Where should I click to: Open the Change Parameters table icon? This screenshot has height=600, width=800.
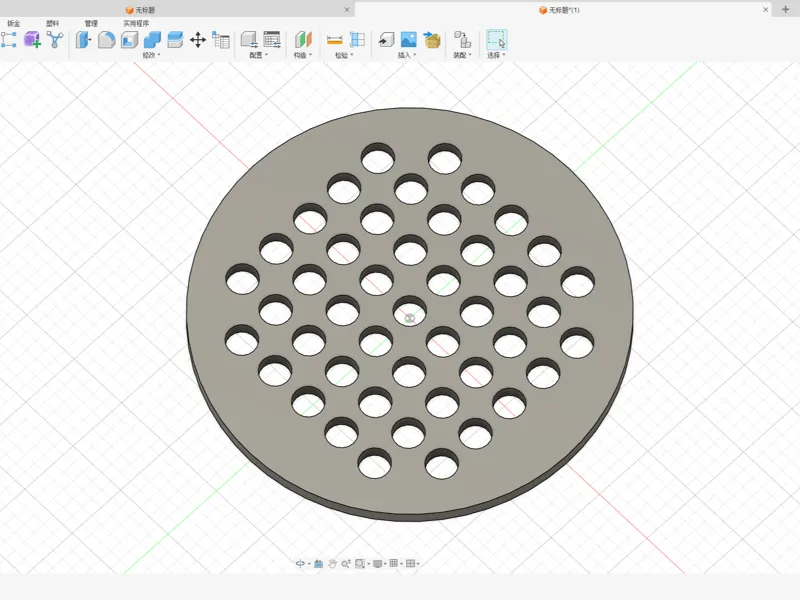click(x=221, y=40)
